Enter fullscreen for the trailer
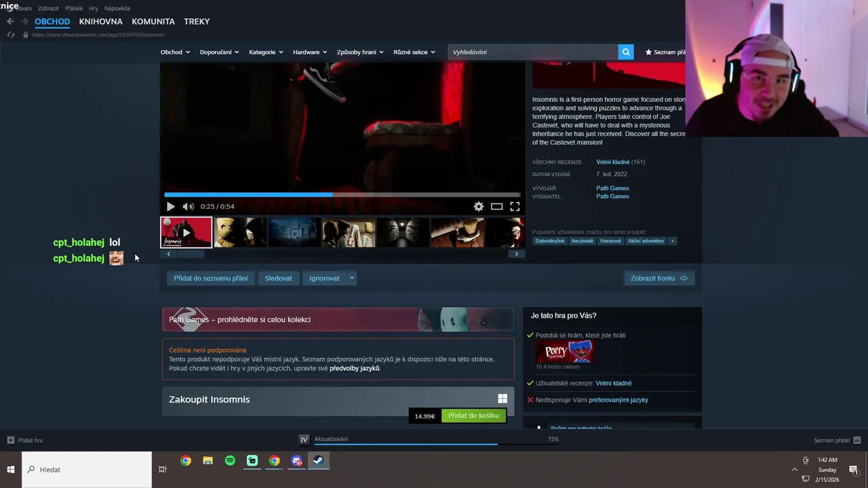Image resolution: width=868 pixels, height=488 pixels. click(x=515, y=207)
